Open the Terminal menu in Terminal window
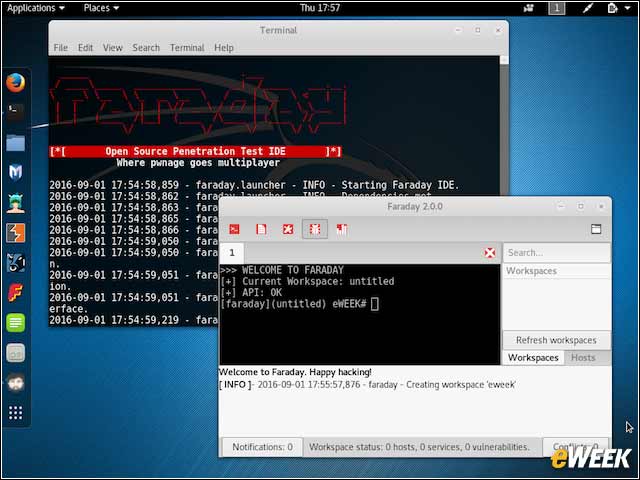This screenshot has height=480, width=640. [187, 48]
